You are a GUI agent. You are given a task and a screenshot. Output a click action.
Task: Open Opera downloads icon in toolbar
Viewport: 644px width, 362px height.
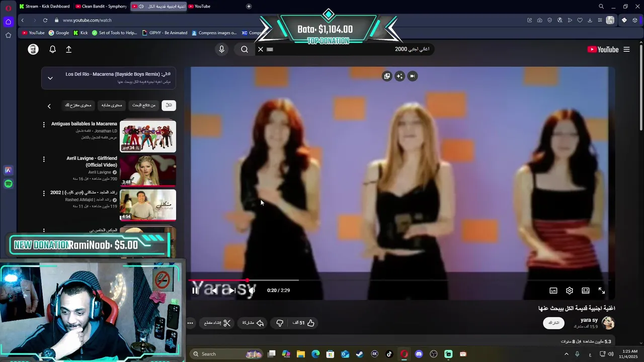click(590, 20)
